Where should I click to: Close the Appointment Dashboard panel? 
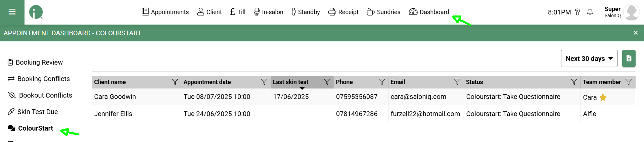(x=635, y=33)
